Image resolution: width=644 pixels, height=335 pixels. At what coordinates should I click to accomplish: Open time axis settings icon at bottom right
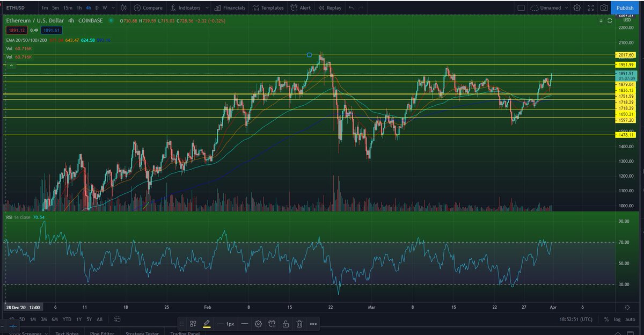627,307
